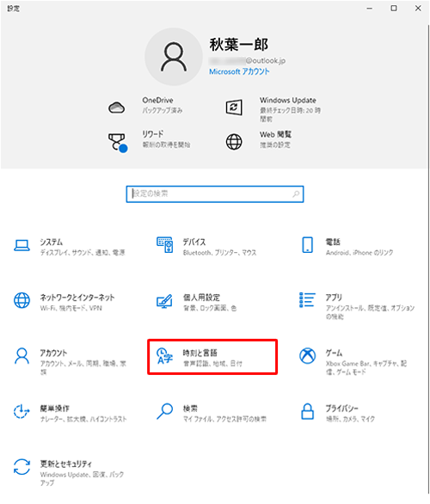Click the システム laptop icon
This screenshot has width=430, height=504.
(x=21, y=246)
